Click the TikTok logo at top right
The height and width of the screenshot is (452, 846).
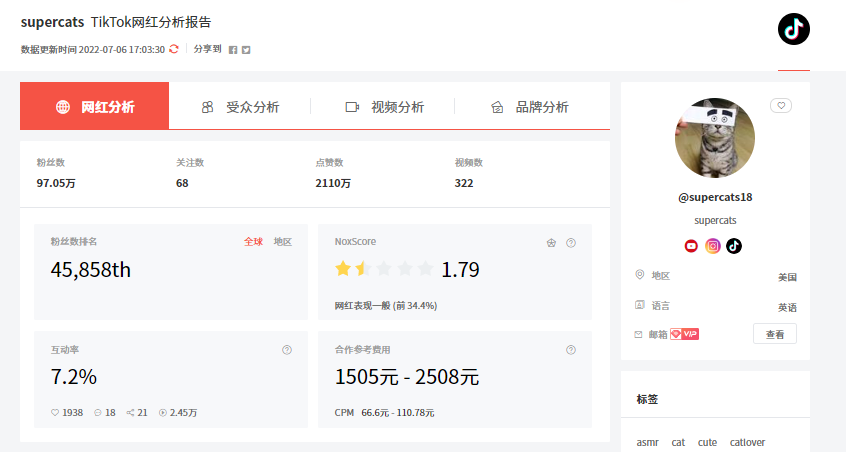(794, 29)
